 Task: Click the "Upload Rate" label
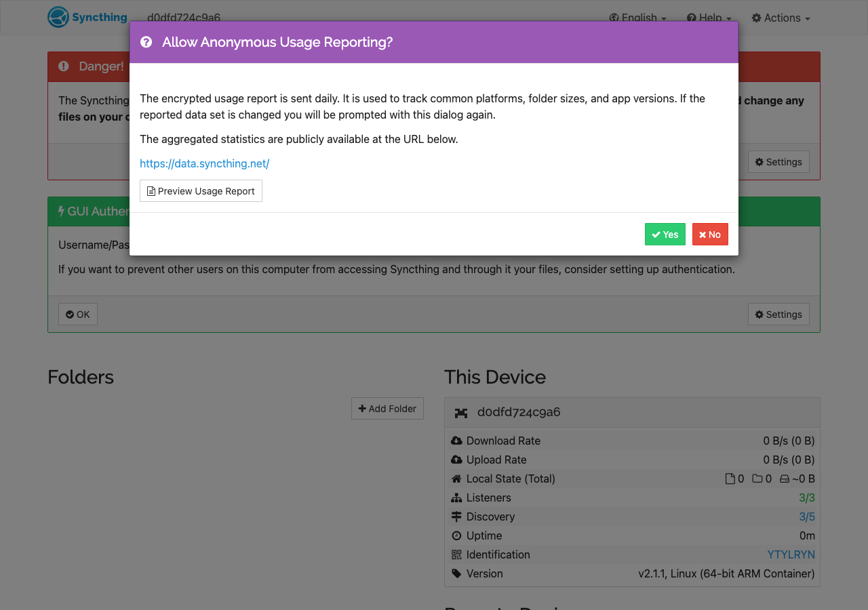(496, 460)
